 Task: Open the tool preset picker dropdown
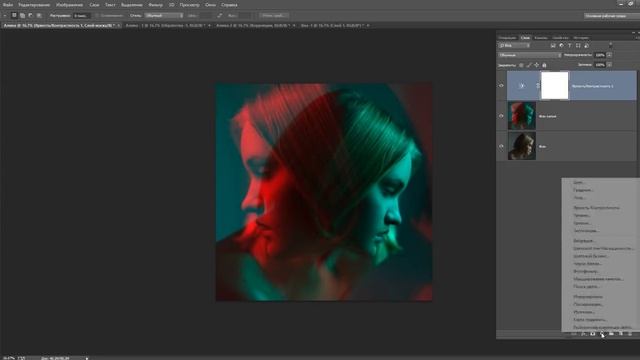tap(5, 16)
